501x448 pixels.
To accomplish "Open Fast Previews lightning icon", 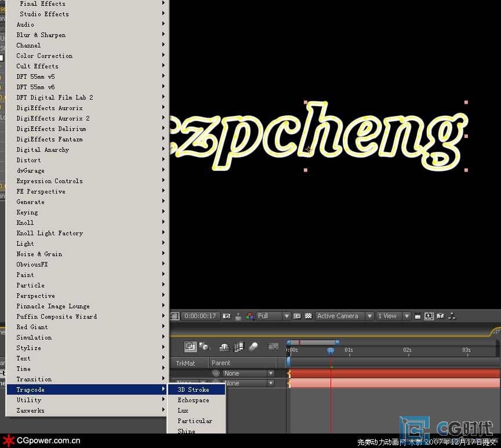I will pos(429,316).
